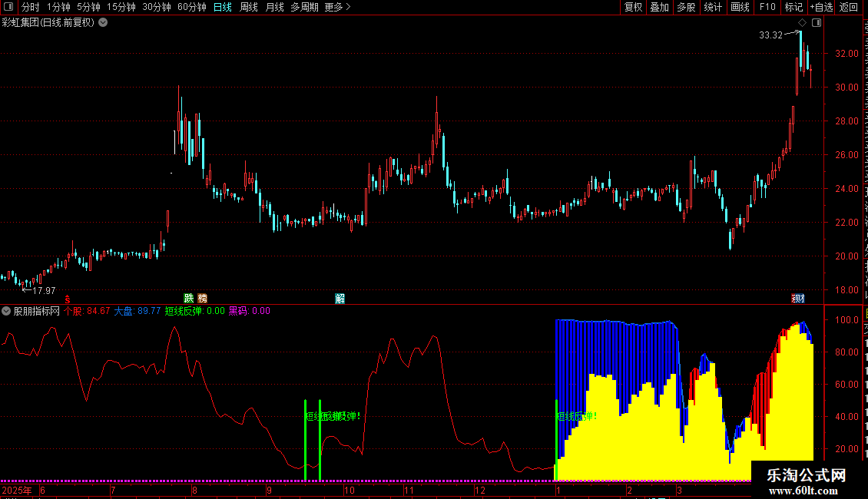
Task: Click the 2025年 date axis label
Action: click(x=17, y=490)
